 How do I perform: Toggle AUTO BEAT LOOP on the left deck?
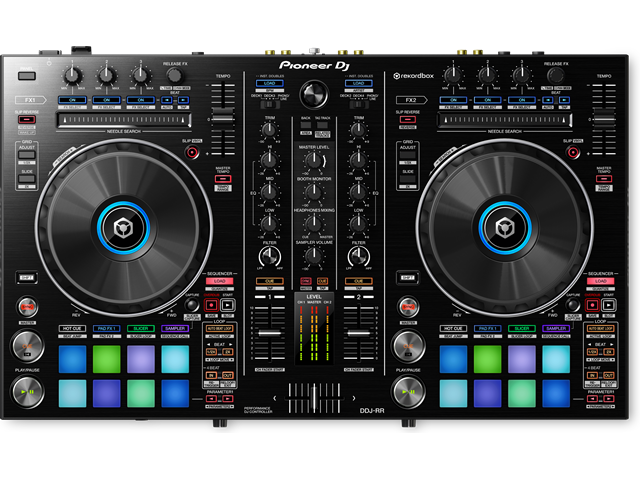(x=218, y=328)
